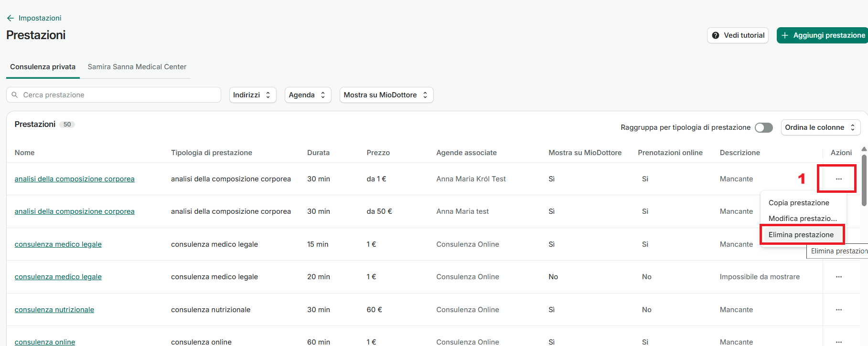
Task: Click the Durata column header
Action: (x=319, y=153)
